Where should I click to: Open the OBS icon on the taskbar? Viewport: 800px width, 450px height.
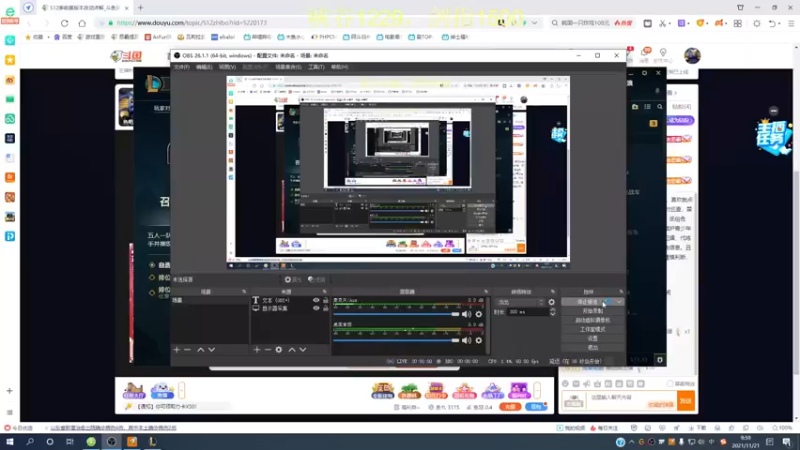(x=111, y=442)
